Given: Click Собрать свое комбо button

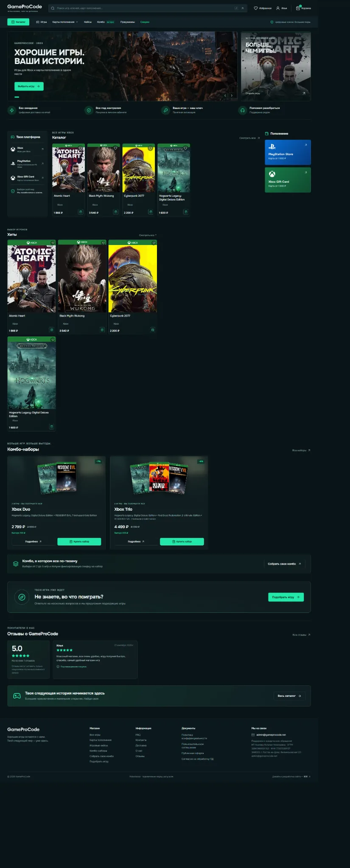Looking at the screenshot, I should [x=284, y=564].
